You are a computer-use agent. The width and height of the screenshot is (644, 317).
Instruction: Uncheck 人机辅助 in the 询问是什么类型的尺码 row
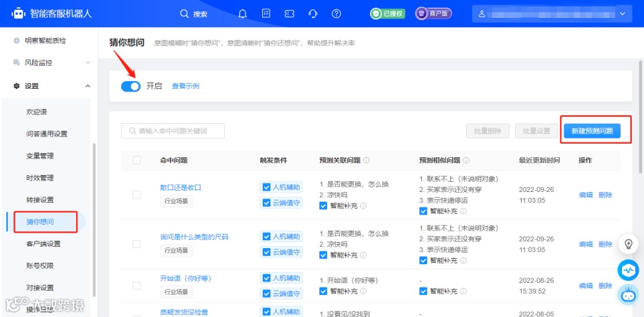267,237
